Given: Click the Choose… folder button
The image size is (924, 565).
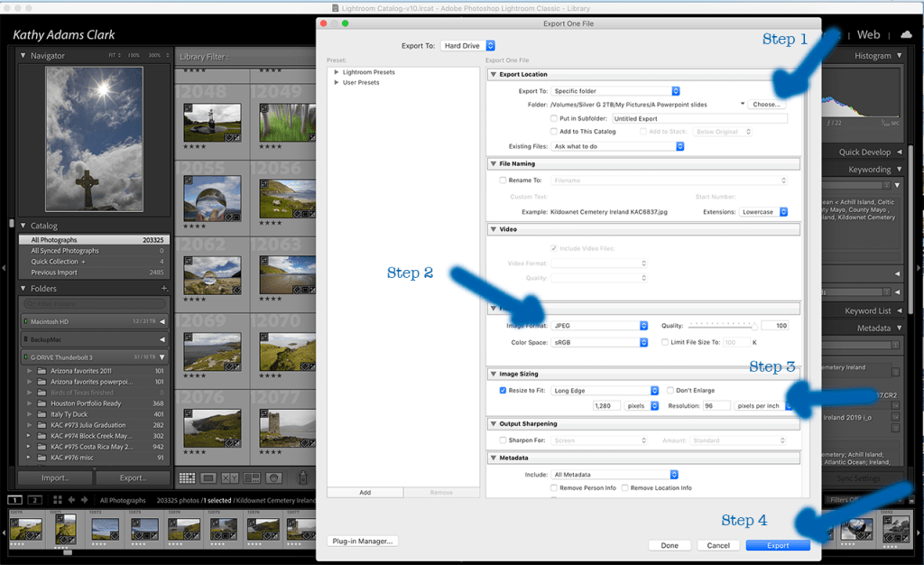Looking at the screenshot, I should pos(766,105).
